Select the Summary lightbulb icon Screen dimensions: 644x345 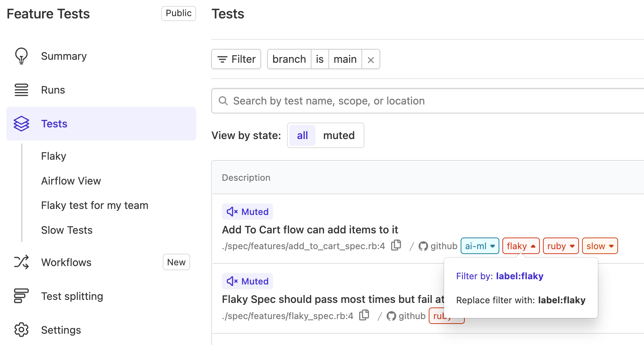(x=21, y=56)
